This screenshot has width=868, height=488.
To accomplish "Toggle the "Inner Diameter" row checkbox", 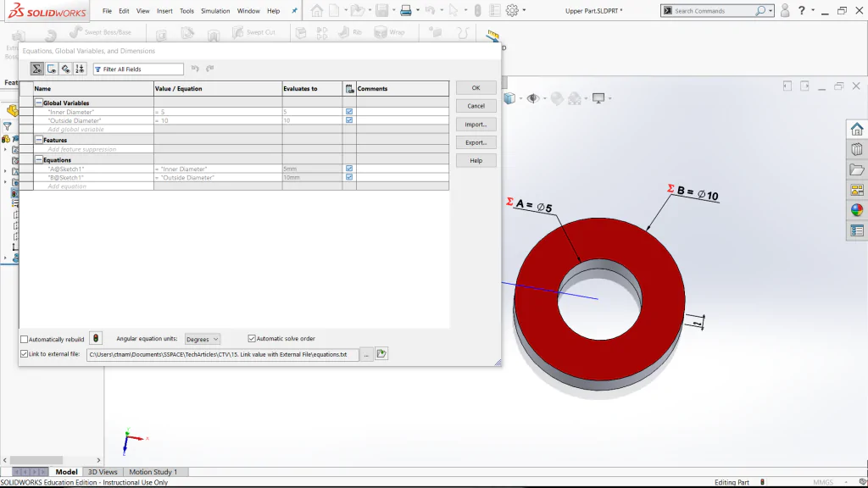I will click(x=349, y=112).
